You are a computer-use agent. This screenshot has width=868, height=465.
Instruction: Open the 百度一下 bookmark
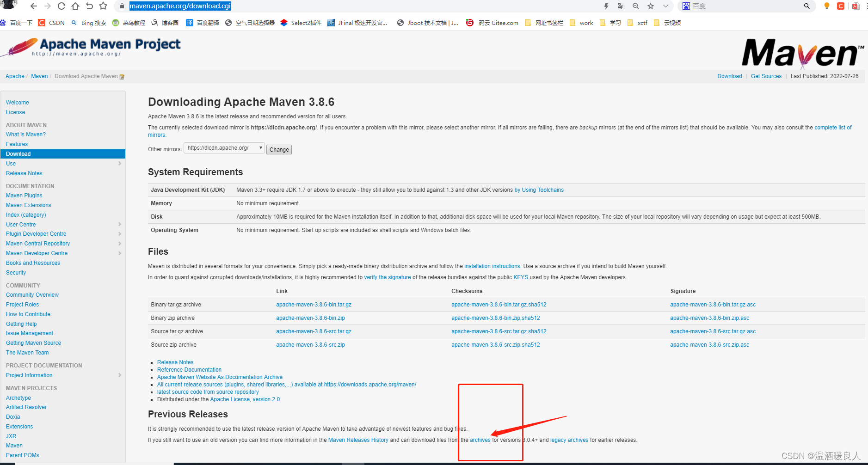[x=17, y=23]
